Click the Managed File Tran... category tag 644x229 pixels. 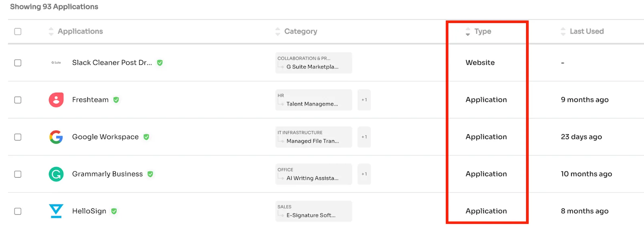[x=314, y=137]
